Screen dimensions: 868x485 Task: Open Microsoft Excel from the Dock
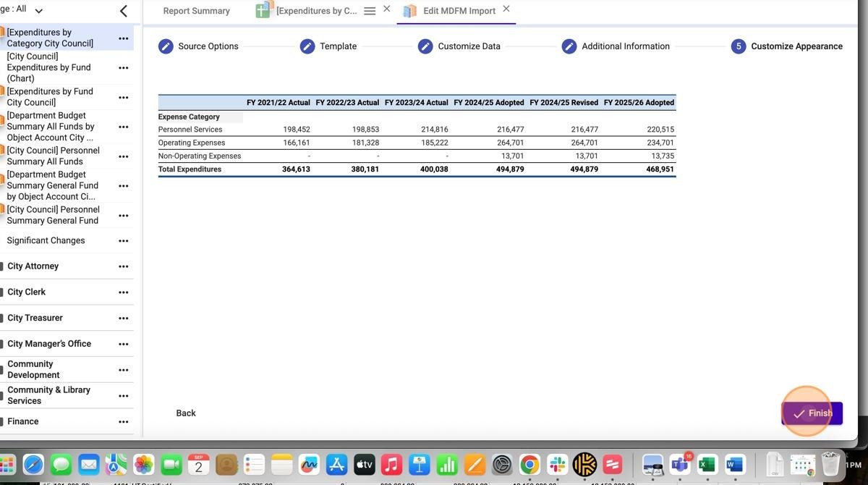pyautogui.click(x=707, y=464)
